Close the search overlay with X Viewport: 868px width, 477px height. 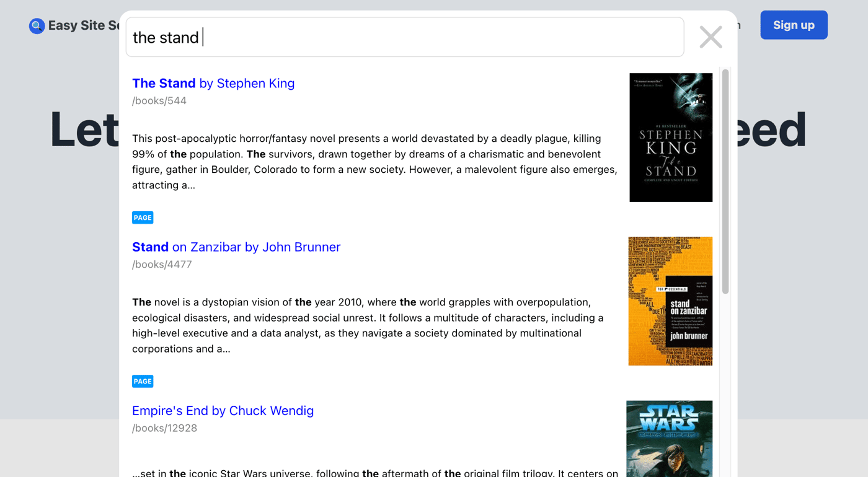(711, 37)
